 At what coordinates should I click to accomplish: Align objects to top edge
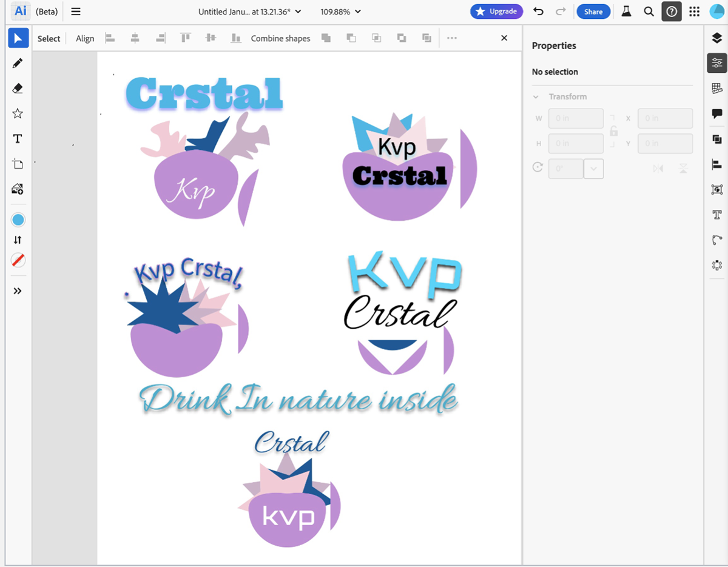click(186, 38)
